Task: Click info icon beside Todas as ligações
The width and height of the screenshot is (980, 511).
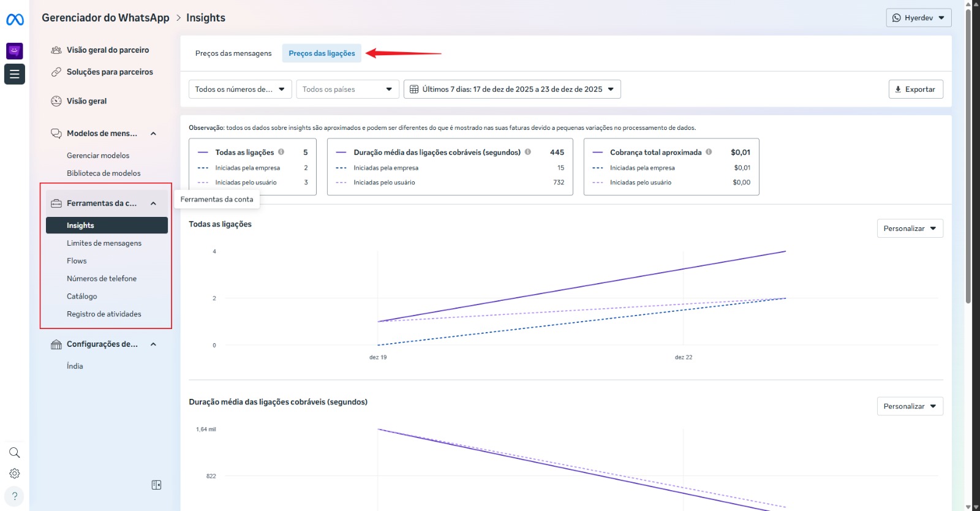Action: click(x=281, y=152)
